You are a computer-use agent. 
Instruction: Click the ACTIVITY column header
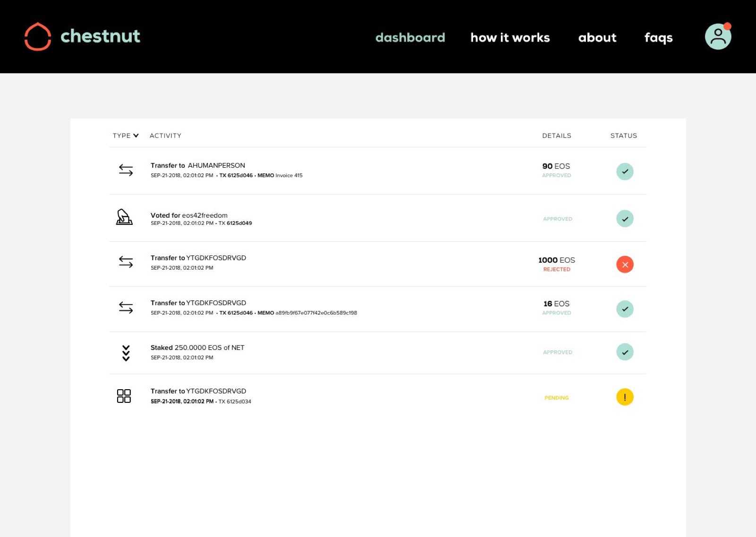[165, 136]
